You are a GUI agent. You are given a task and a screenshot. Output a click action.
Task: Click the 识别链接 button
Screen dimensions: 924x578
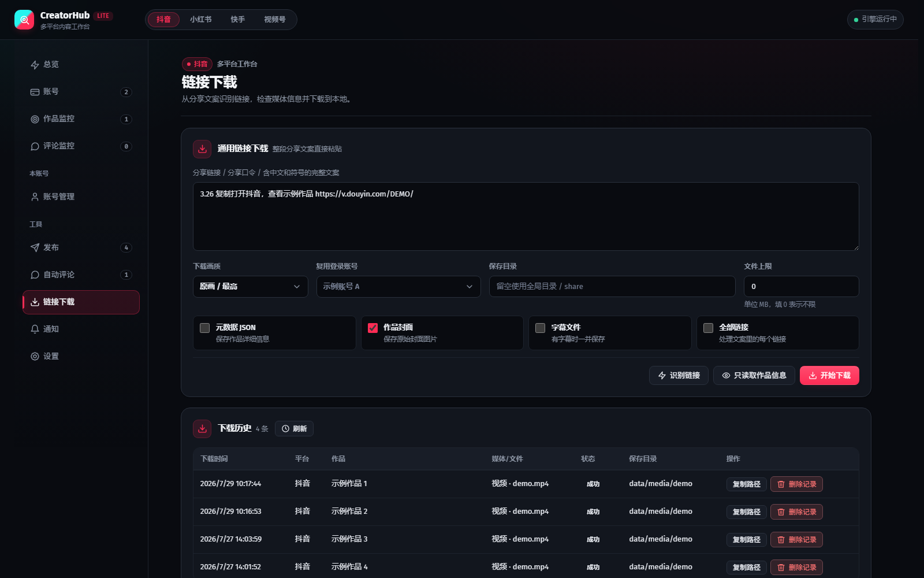tap(679, 376)
